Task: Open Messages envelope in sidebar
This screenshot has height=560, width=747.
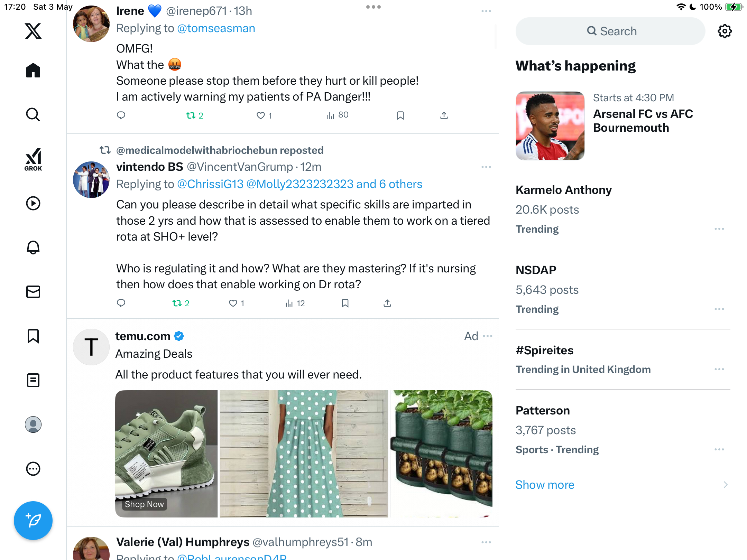Action: pyautogui.click(x=33, y=292)
